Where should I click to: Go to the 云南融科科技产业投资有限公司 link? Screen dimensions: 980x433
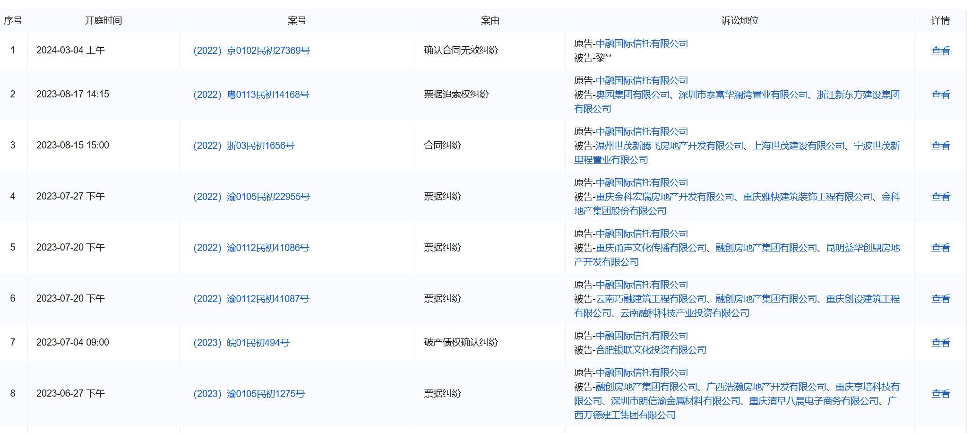click(x=685, y=313)
